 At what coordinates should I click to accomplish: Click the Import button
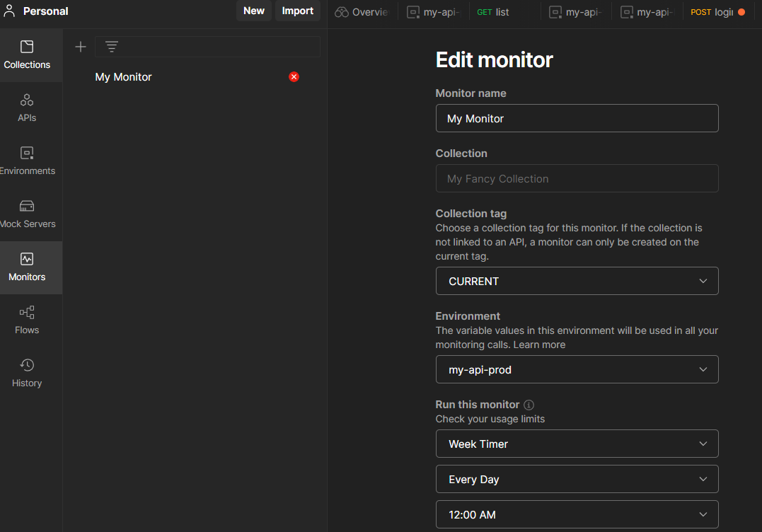coord(297,11)
